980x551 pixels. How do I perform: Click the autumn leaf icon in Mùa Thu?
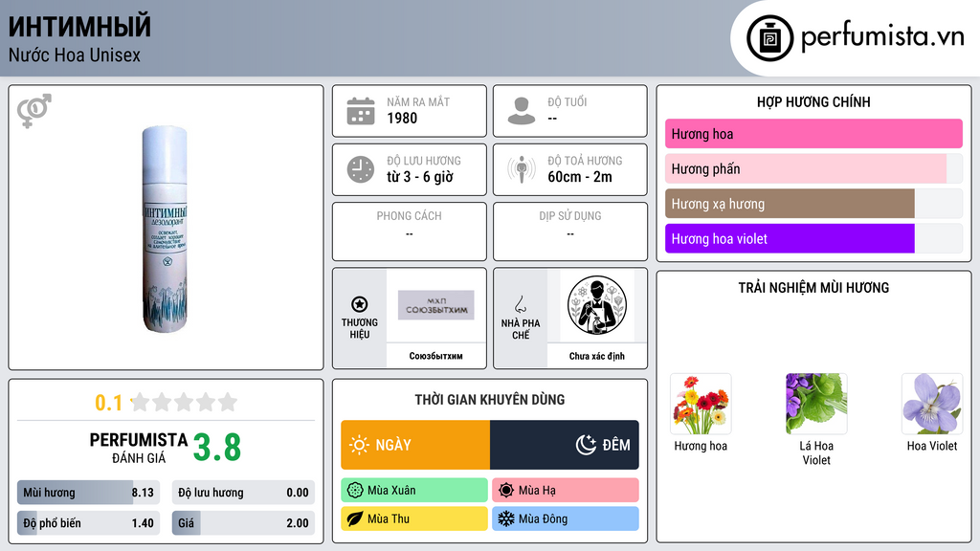[355, 518]
